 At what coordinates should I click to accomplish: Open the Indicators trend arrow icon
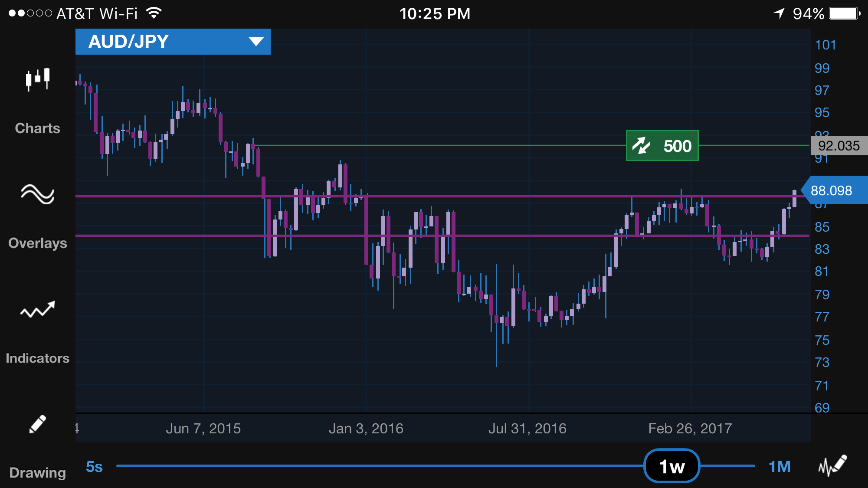(38, 310)
